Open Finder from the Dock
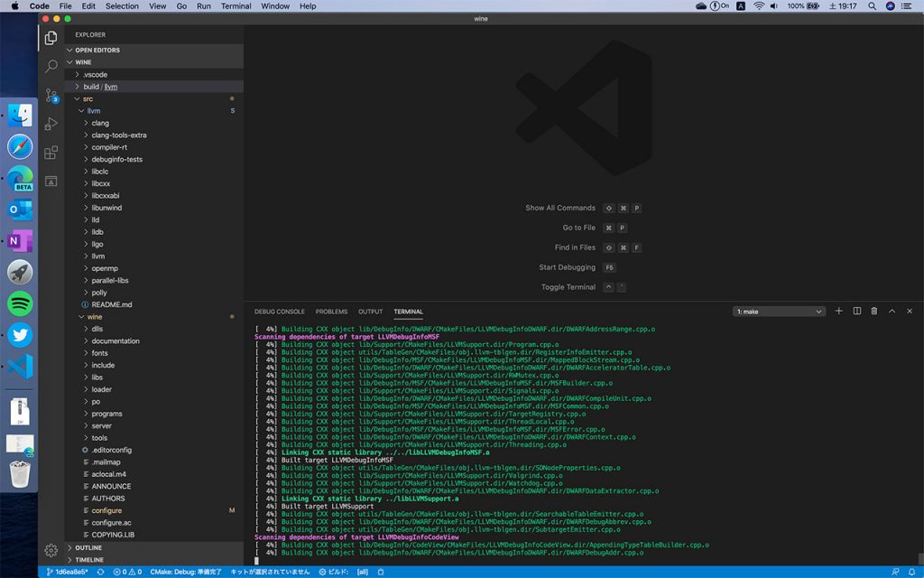Viewport: 924px width, 578px height. pyautogui.click(x=20, y=115)
